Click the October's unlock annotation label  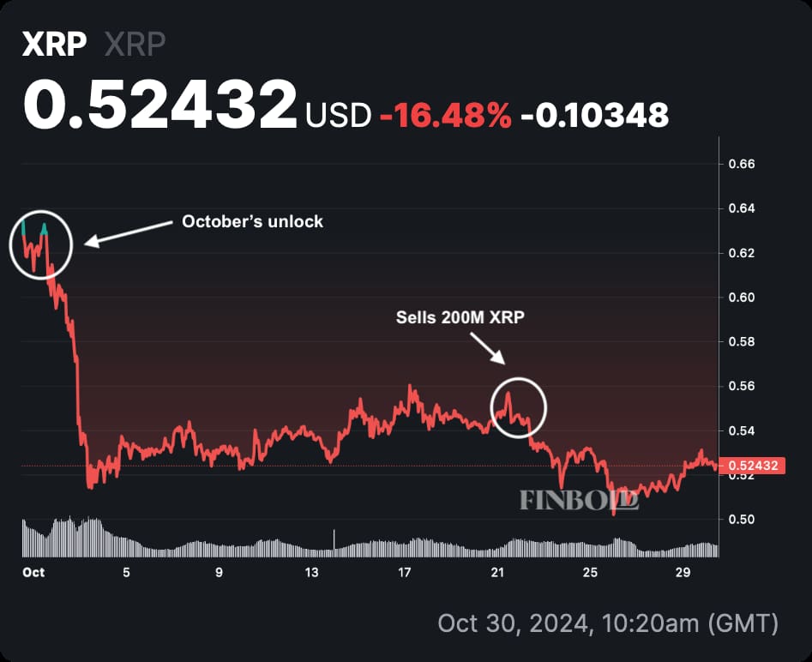pyautogui.click(x=253, y=222)
